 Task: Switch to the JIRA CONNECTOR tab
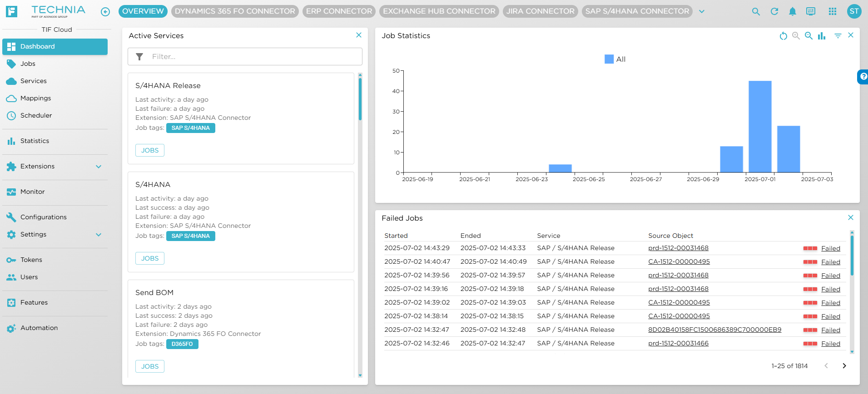pyautogui.click(x=540, y=11)
